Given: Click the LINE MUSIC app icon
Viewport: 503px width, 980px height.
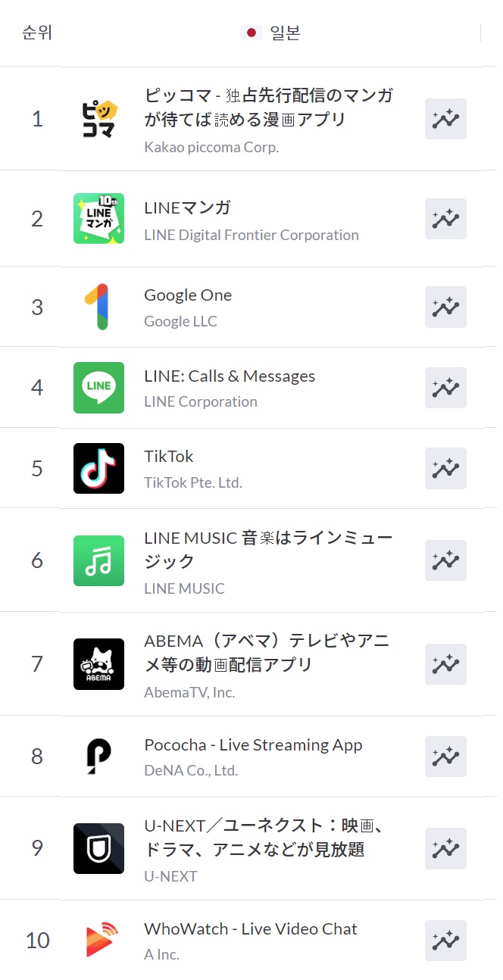Looking at the screenshot, I should tap(98, 560).
